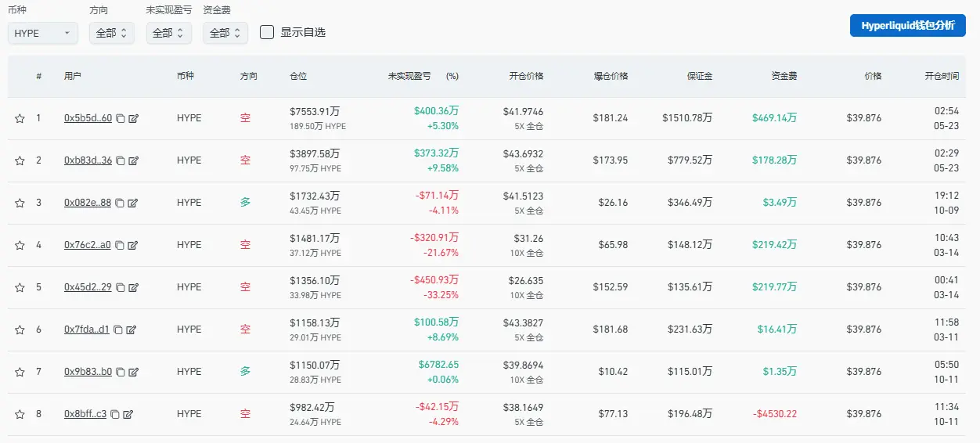Screen dimensions: 980x443
Task: Click the 价格 column header
Action: click(873, 76)
